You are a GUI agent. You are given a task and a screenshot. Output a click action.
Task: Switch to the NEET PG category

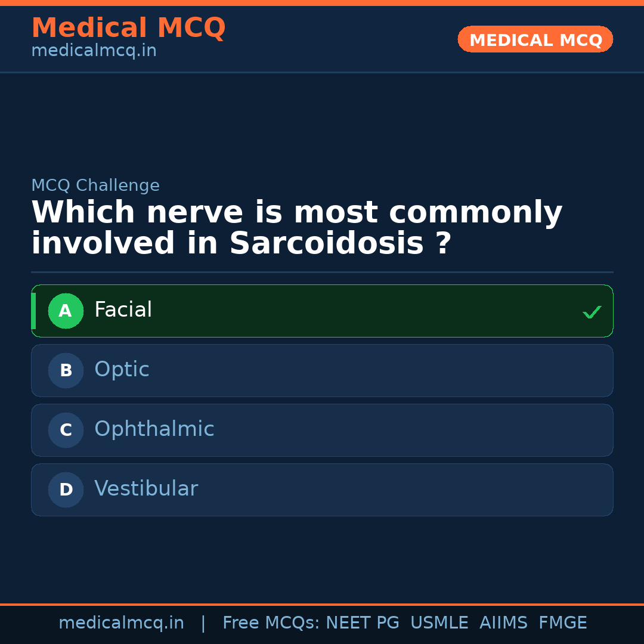[x=363, y=622]
